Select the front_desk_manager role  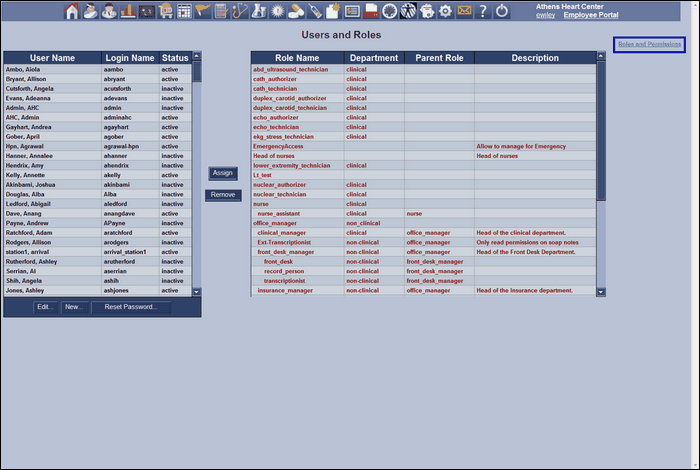423,252
